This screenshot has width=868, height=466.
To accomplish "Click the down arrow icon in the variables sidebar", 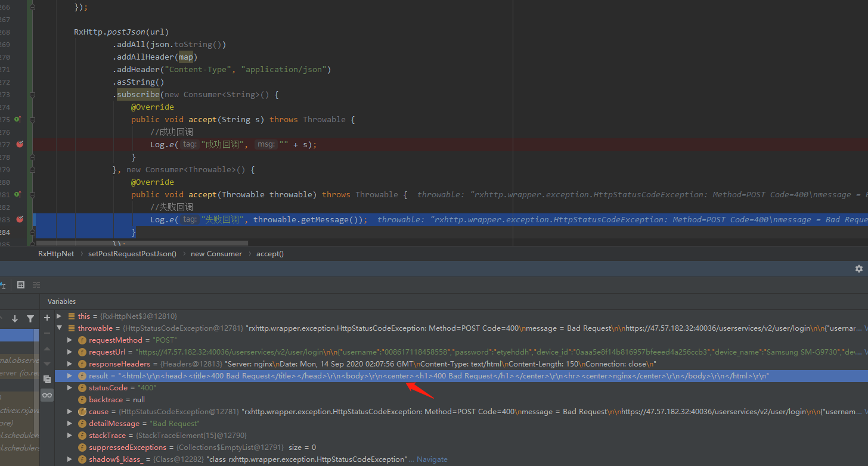I will (46, 364).
